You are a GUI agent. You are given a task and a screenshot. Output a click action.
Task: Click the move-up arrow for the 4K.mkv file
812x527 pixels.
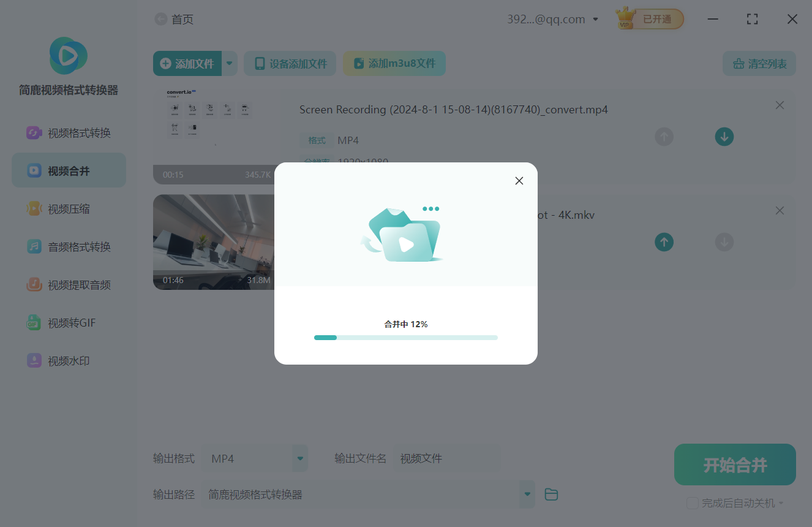tap(664, 242)
